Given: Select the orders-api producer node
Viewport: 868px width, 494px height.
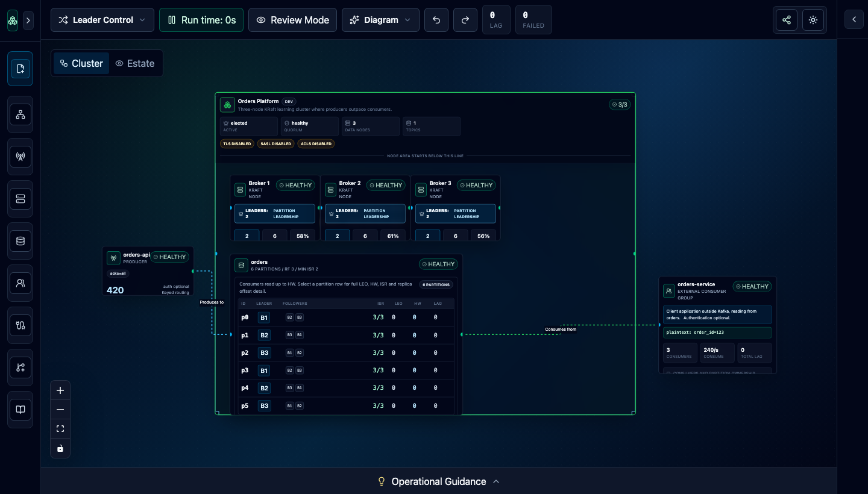Looking at the screenshot, I should pos(148,271).
